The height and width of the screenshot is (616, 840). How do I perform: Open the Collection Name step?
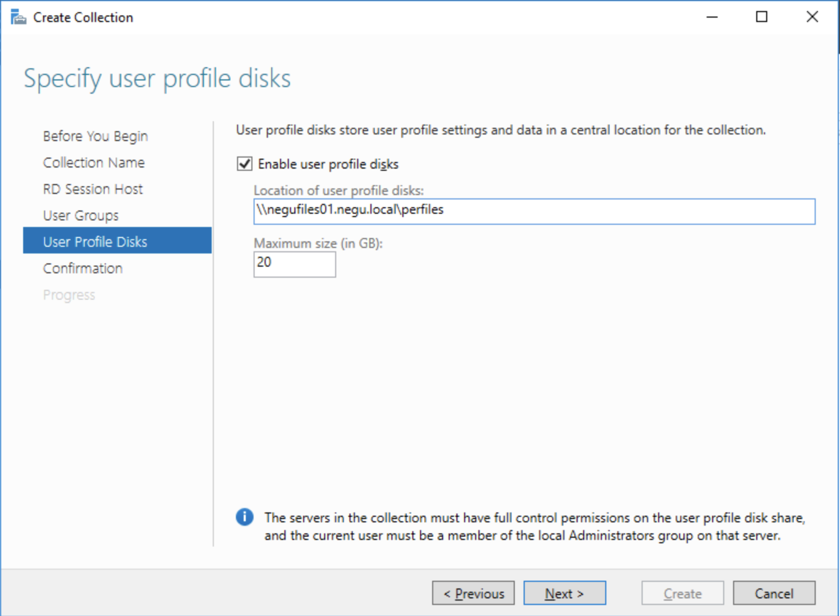[94, 163]
